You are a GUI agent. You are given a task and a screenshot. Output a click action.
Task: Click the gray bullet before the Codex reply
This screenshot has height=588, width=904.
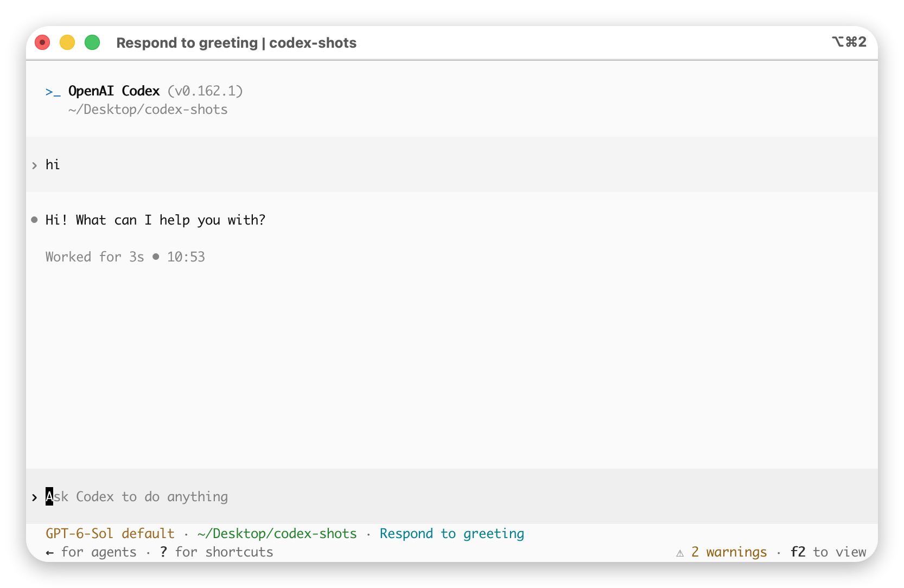[x=35, y=220]
